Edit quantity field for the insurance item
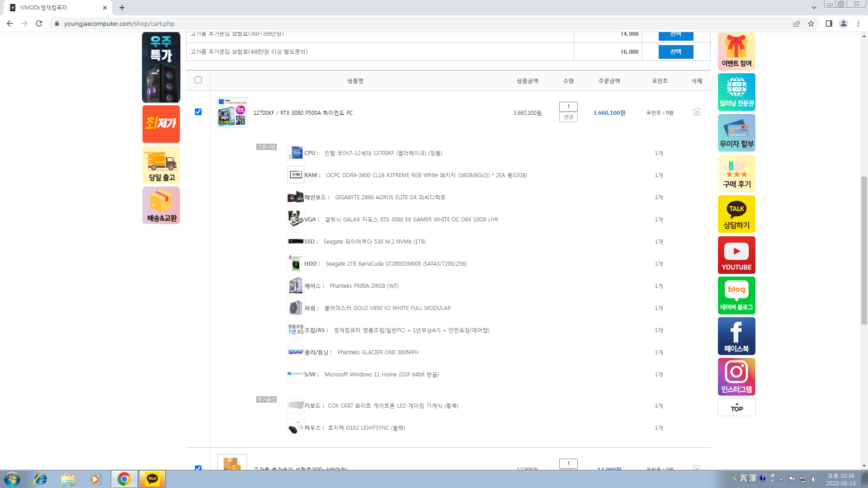Screen dimensions: 868x488 coord(568,464)
